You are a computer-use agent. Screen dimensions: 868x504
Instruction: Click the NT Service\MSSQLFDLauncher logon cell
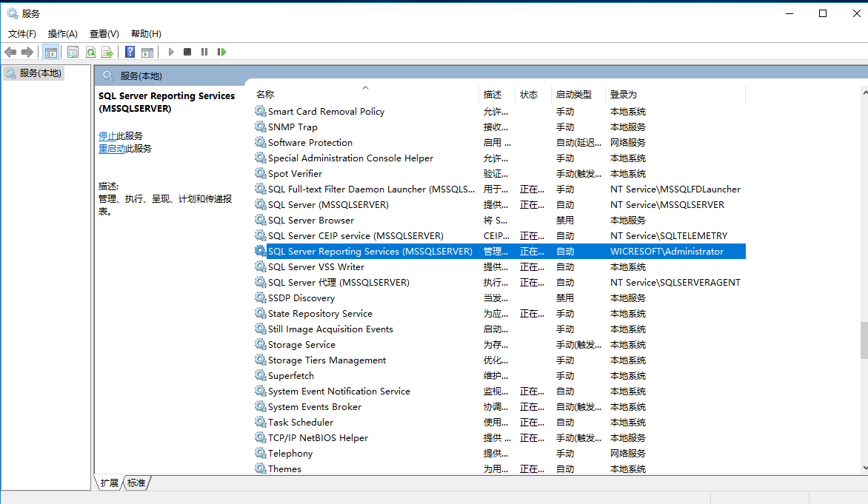[x=675, y=189]
